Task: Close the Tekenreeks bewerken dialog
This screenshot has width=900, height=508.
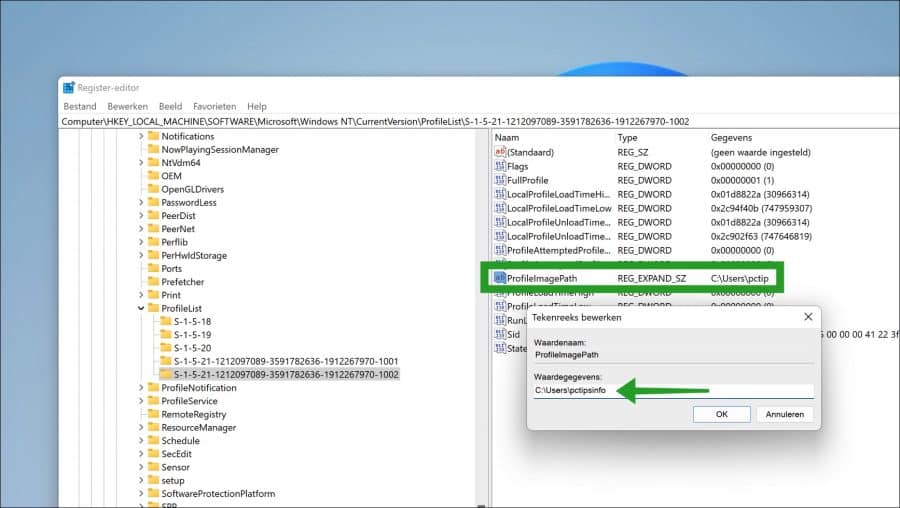Action: (808, 317)
